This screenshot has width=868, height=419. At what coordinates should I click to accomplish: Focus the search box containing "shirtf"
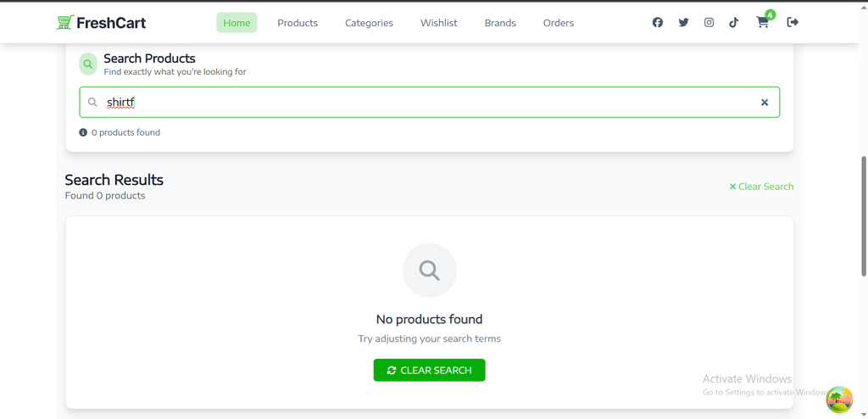pos(424,103)
